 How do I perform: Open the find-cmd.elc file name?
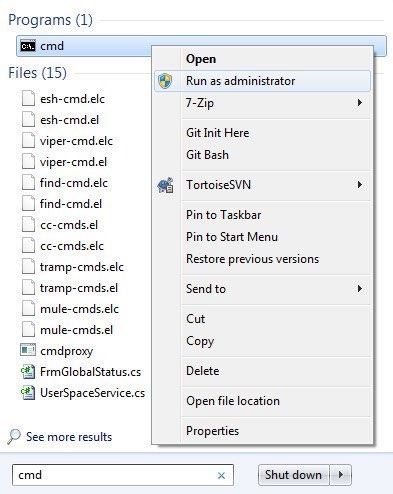(74, 183)
